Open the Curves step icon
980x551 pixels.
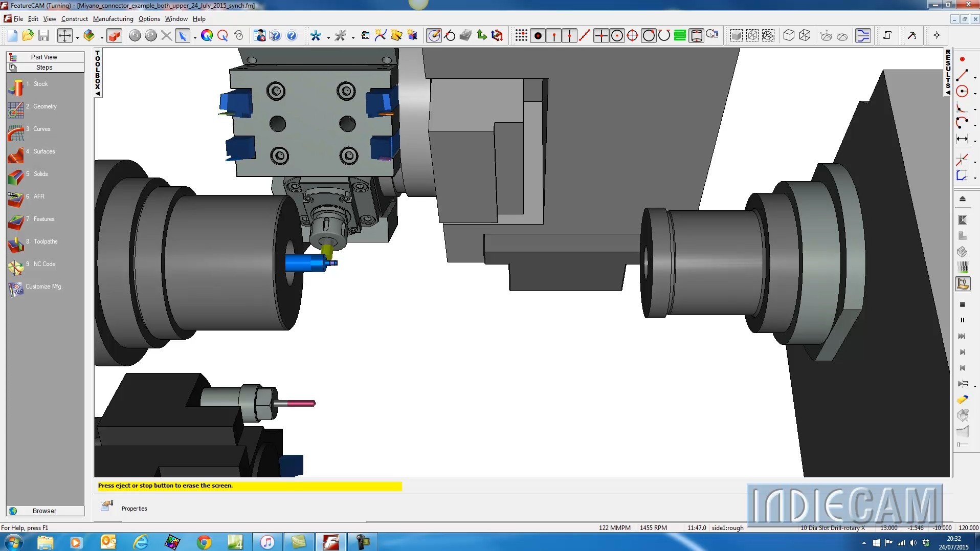click(16, 133)
